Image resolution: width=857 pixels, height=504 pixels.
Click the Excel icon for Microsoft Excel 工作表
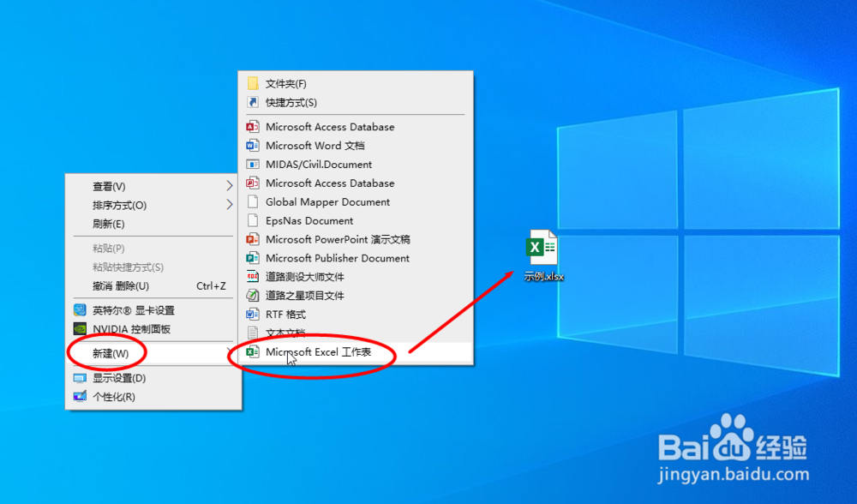click(x=253, y=352)
